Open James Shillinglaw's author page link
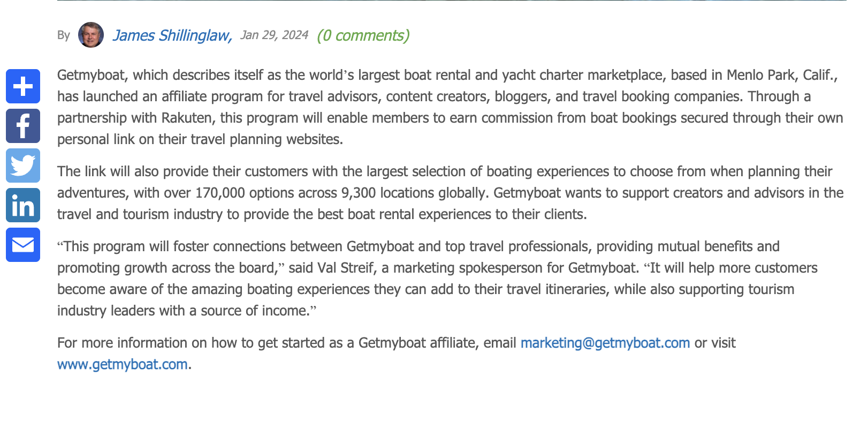 (172, 35)
